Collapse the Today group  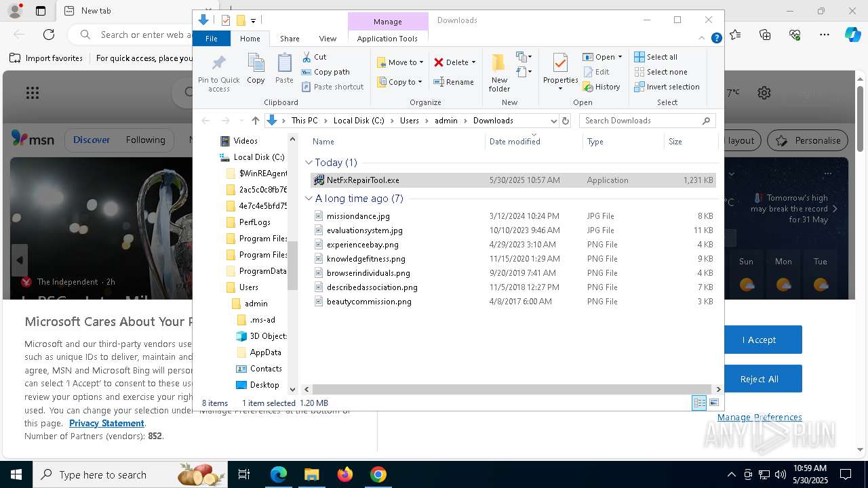click(x=309, y=163)
